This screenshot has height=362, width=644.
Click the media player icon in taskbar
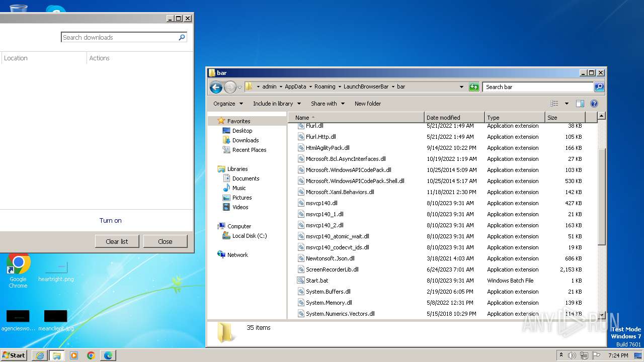pos(74,355)
